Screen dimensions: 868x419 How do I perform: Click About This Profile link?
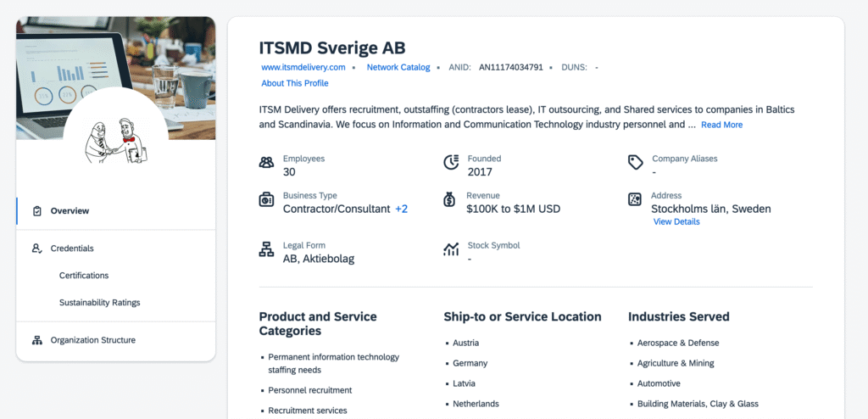294,83
